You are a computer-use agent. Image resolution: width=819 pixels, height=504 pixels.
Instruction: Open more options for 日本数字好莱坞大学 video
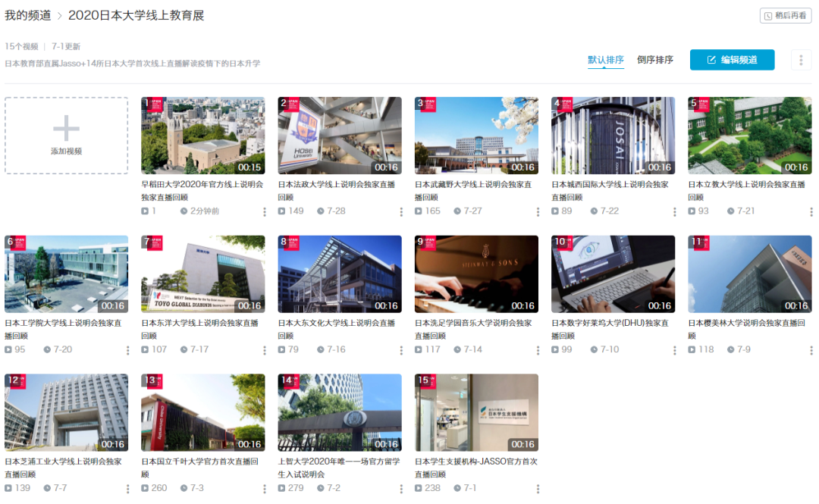pos(674,350)
